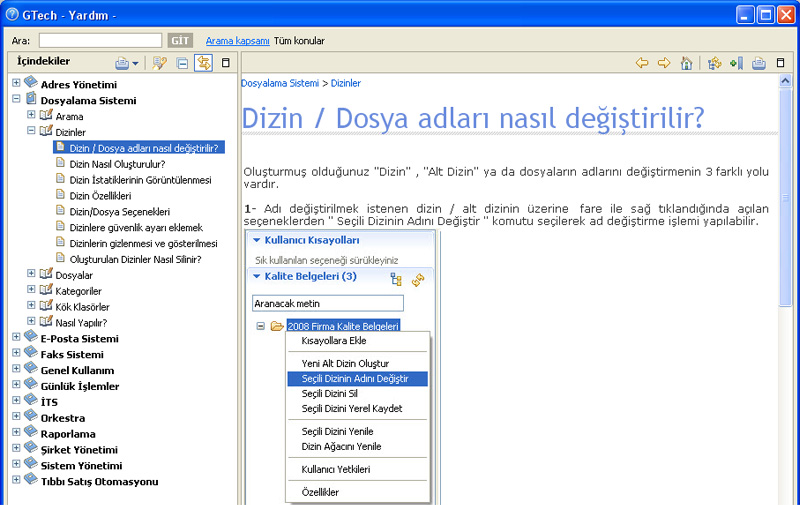Open the Arama kapsamı link
Viewport: 800px width, 505px height.
(x=237, y=41)
